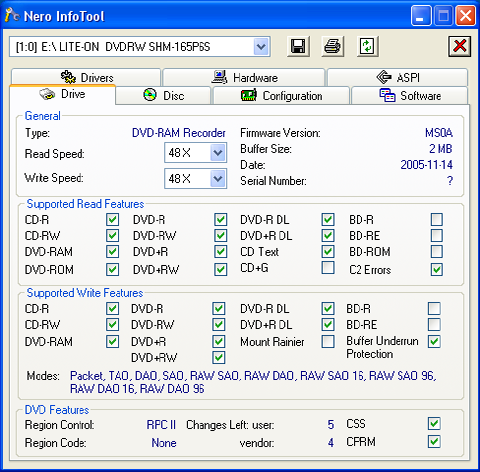Click the RPC II region control value

click(161, 425)
